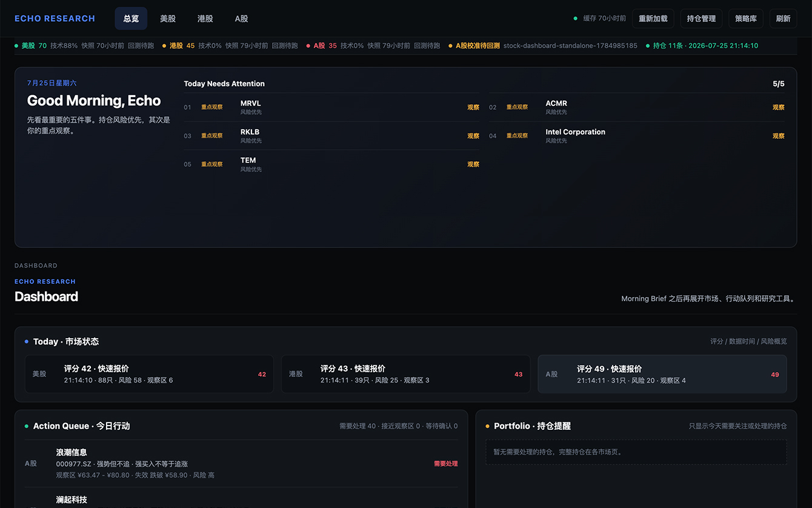Open the 总览 tab
Viewport: 812px width, 508px height.
[x=131, y=19]
